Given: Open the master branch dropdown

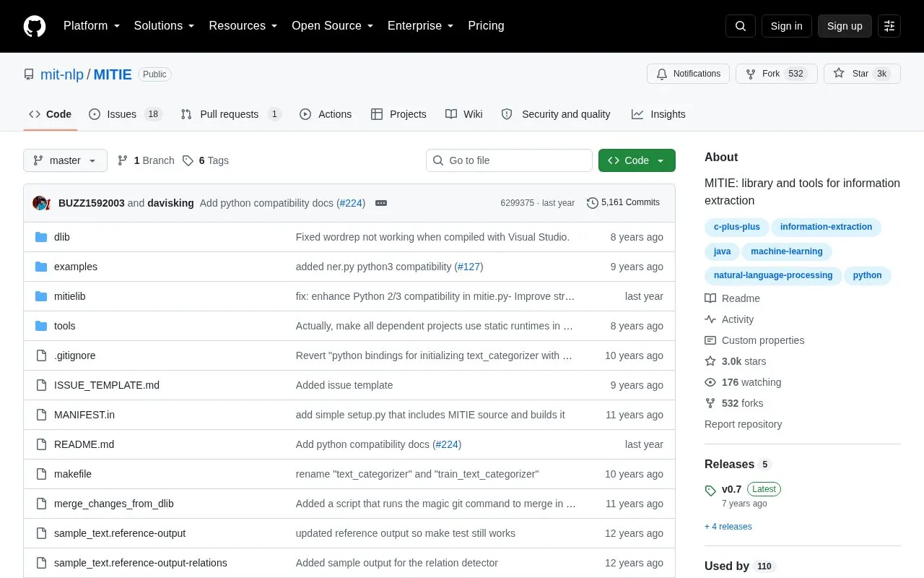Looking at the screenshot, I should 65,160.
